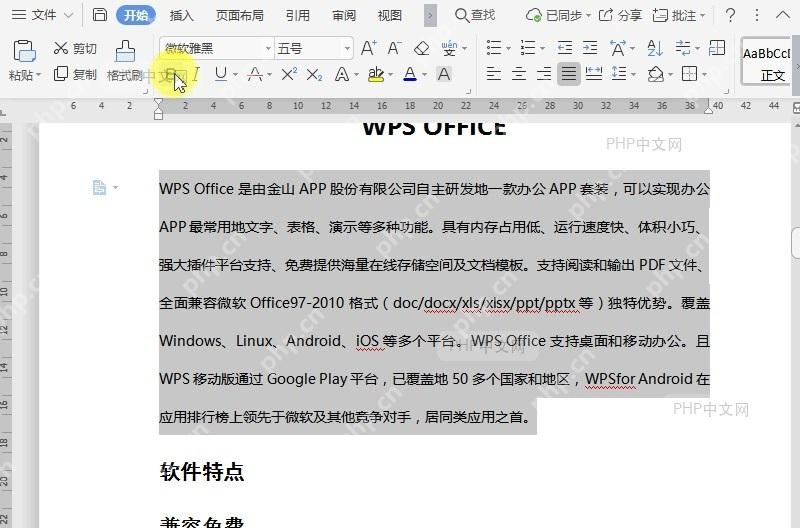Click the 分享 share button
Viewport: 800px width, 528px height.
pyautogui.click(x=620, y=15)
